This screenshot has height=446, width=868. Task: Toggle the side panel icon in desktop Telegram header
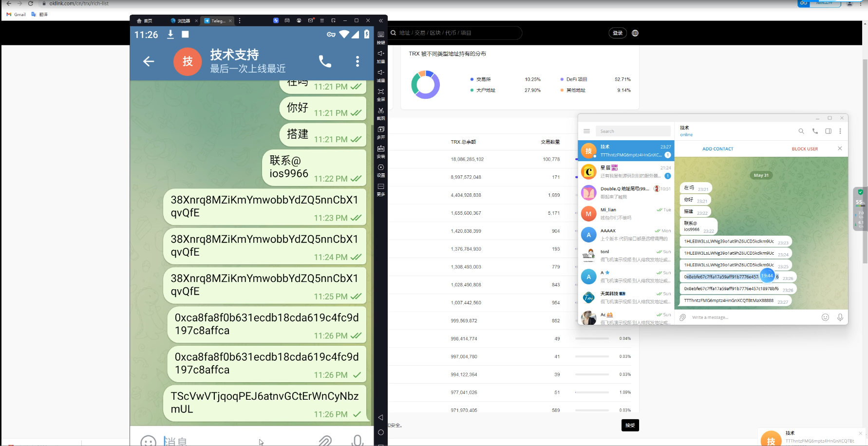tap(828, 131)
